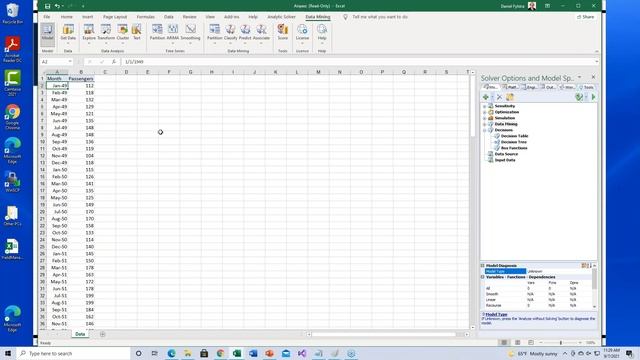Click the taskbar search box

tap(73, 353)
